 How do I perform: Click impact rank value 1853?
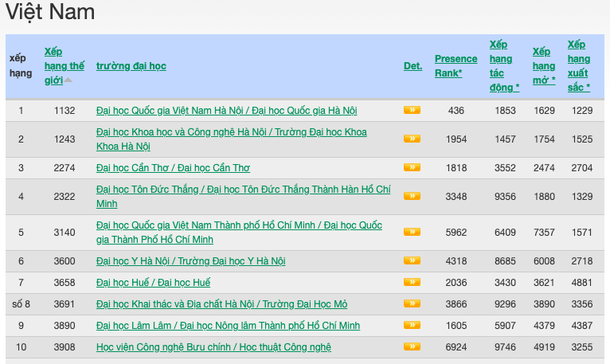point(505,111)
